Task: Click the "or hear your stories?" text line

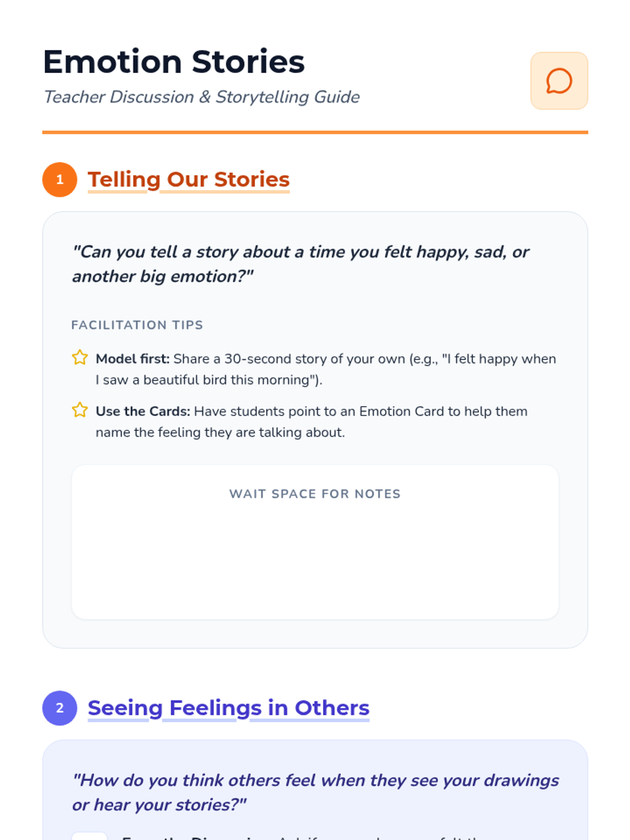Action: point(159,805)
